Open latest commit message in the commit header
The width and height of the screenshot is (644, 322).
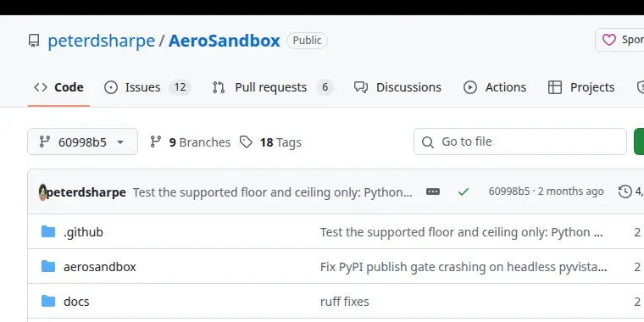[x=272, y=192]
